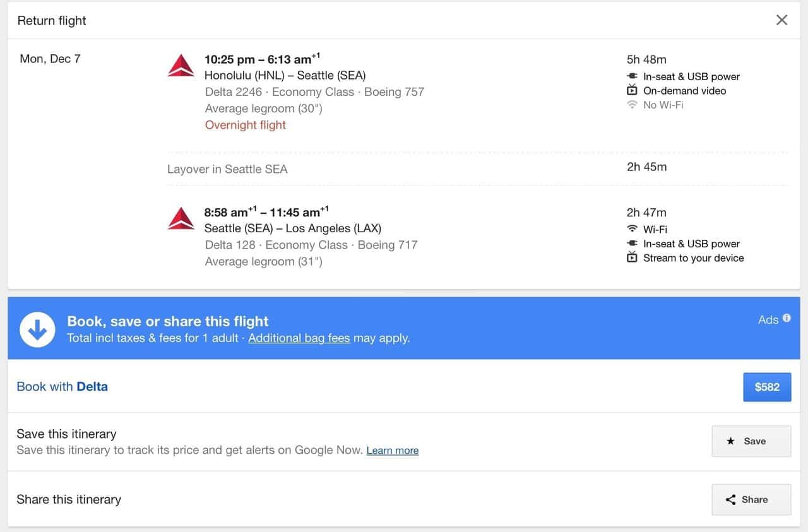This screenshot has height=532, width=808.
Task: Share this itinerary using the Share button
Action: [751, 499]
